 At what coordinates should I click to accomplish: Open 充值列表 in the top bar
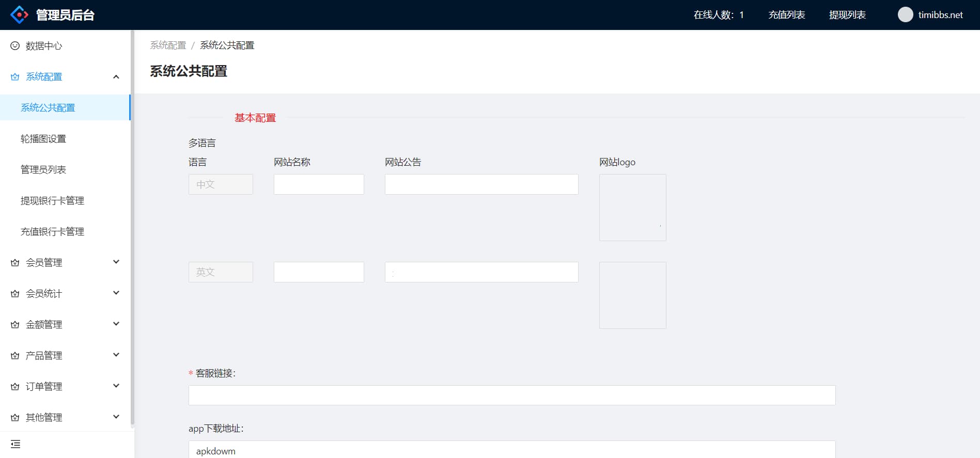(786, 15)
